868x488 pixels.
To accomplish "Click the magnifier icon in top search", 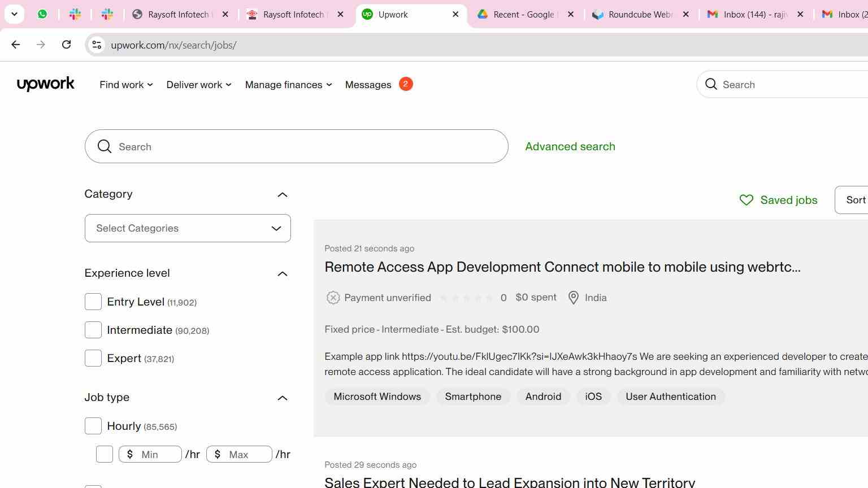I will pyautogui.click(x=711, y=85).
